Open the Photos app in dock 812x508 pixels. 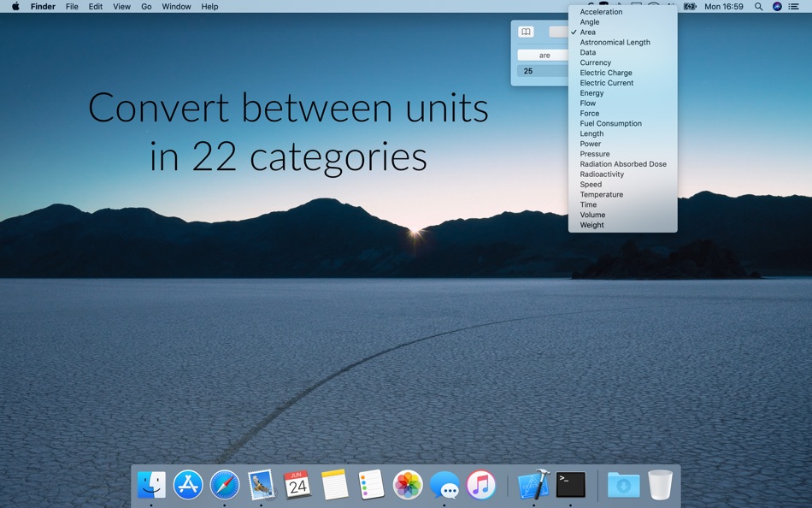(x=408, y=485)
